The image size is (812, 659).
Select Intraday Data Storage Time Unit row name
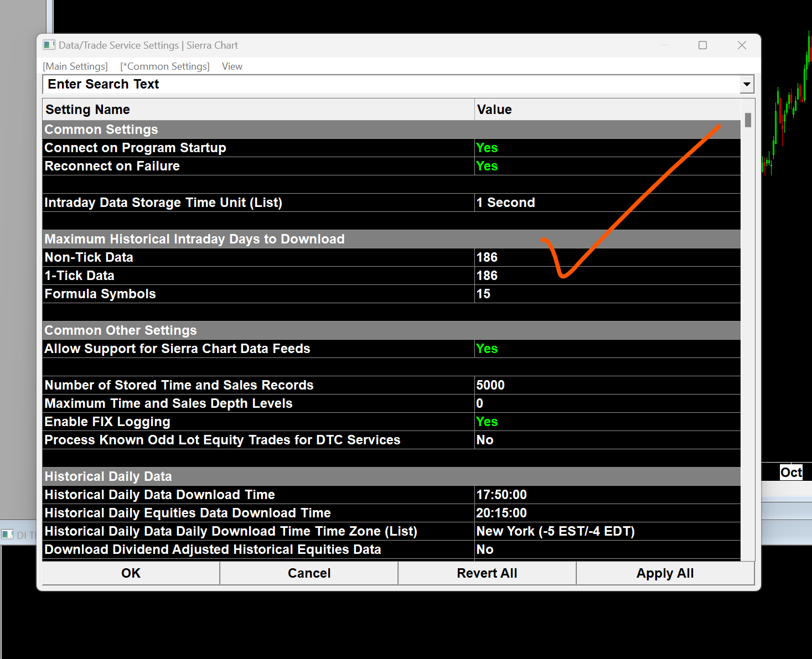point(258,203)
